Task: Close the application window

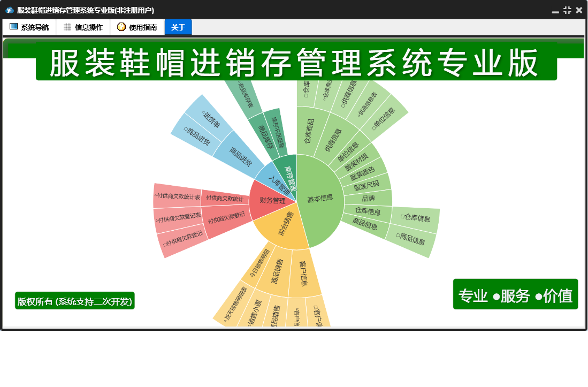Action: coord(579,10)
